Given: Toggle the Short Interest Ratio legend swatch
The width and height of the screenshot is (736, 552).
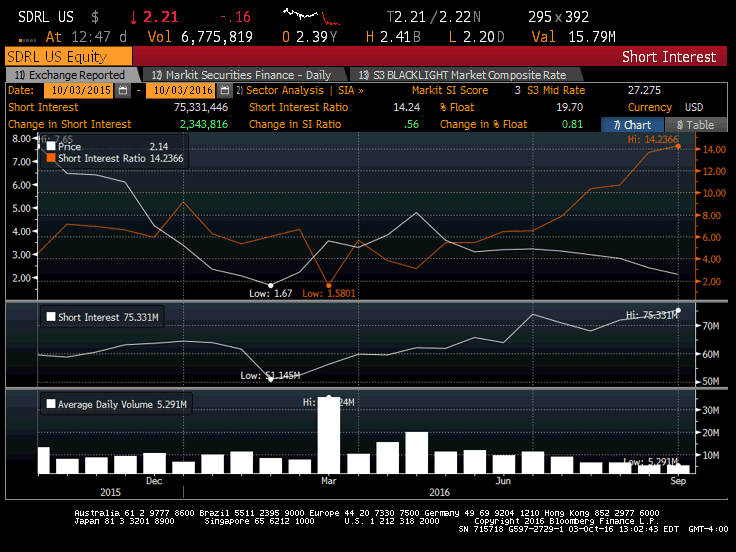Looking at the screenshot, I should pyautogui.click(x=51, y=158).
